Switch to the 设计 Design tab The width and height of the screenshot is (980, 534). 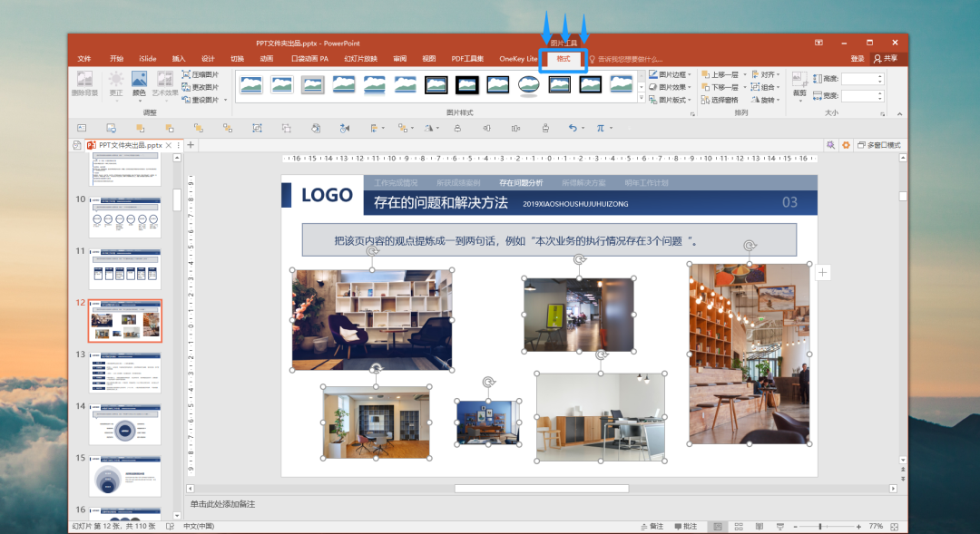tap(208, 59)
